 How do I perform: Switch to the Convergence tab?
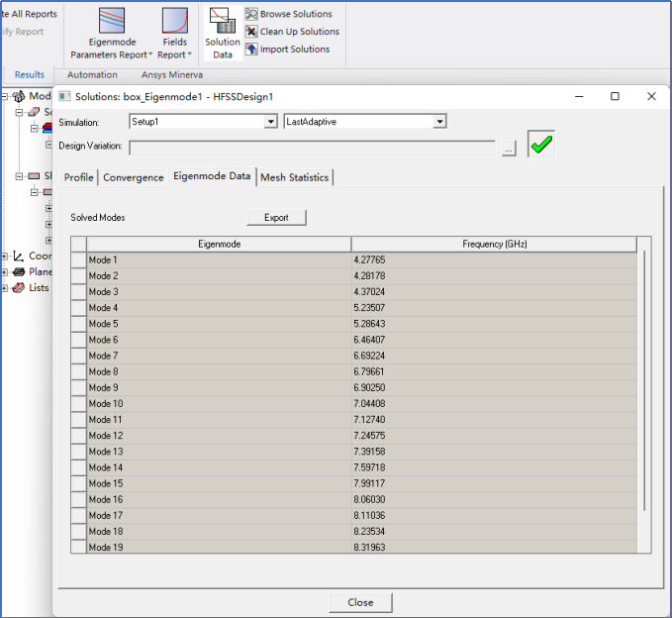[134, 177]
